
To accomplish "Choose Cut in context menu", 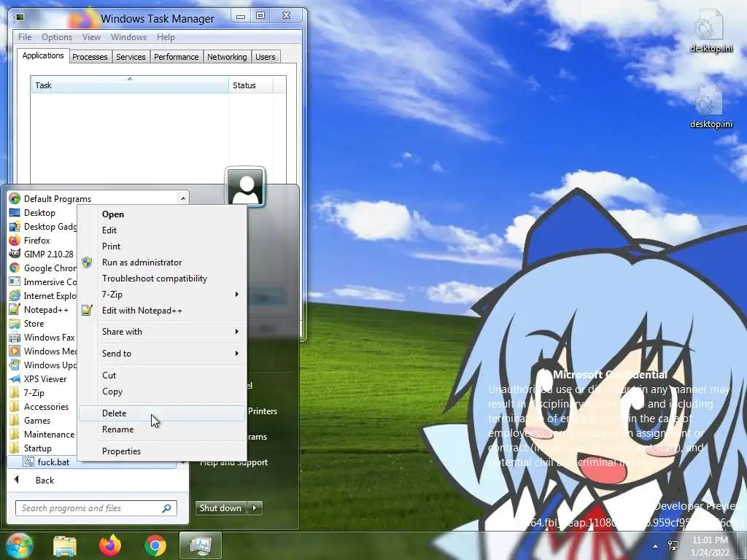I will [x=162, y=376].
